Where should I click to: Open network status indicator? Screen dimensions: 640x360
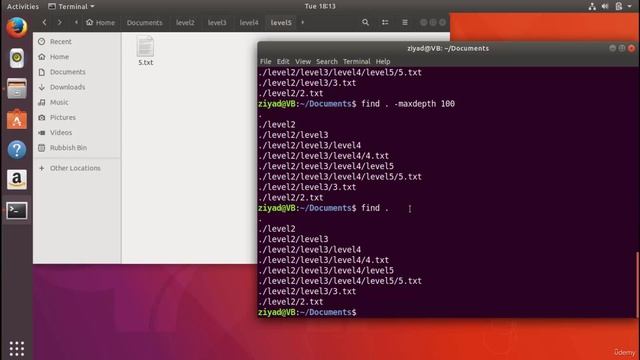click(x=592, y=6)
